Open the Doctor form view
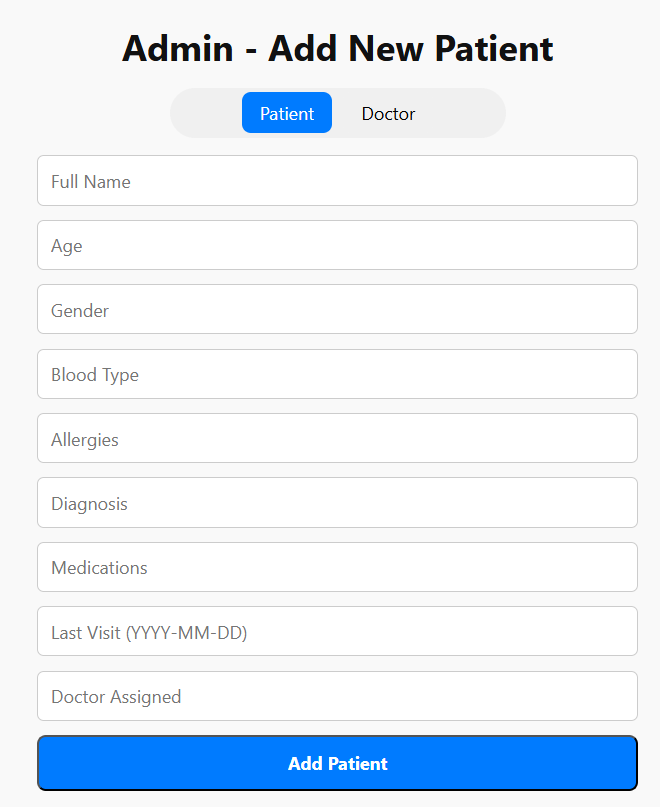 click(388, 113)
